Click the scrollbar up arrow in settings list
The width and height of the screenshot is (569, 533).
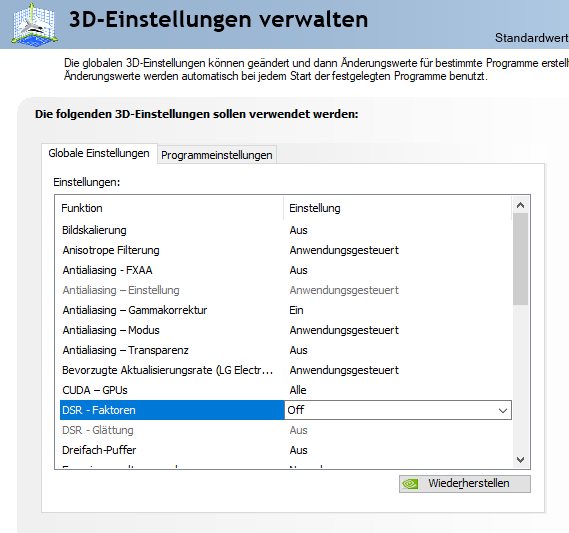pos(520,205)
